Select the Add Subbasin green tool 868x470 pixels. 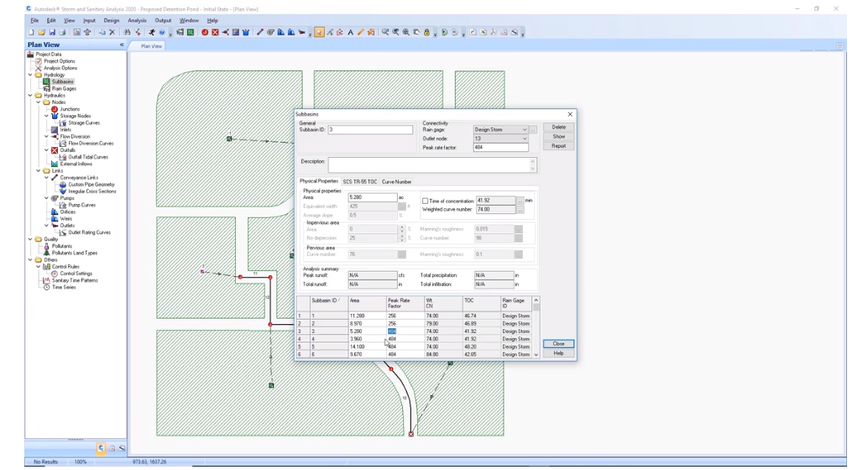191,33
